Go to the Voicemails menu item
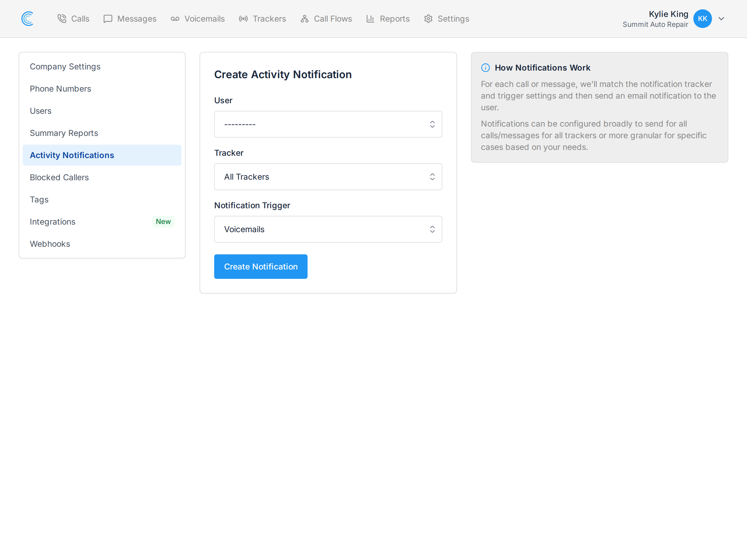 click(198, 19)
